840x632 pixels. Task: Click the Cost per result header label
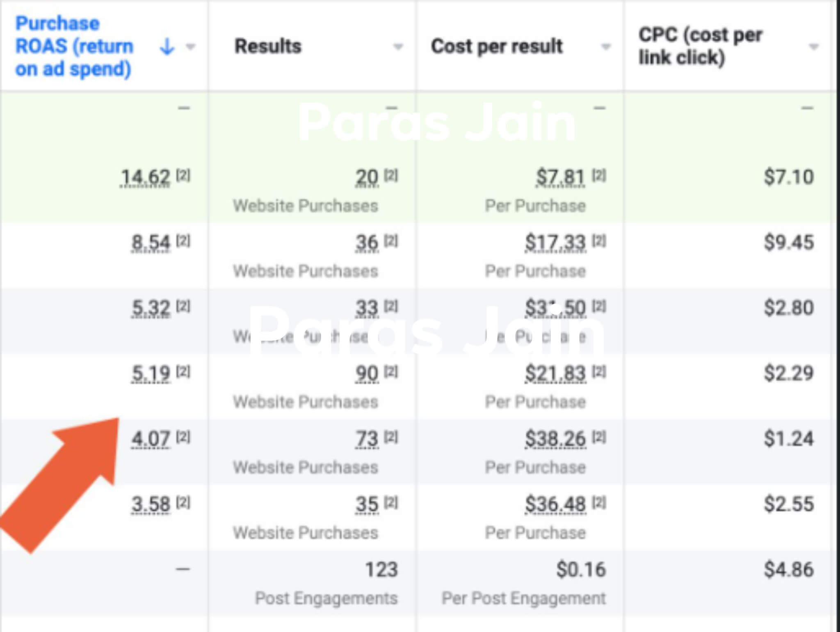click(x=497, y=46)
